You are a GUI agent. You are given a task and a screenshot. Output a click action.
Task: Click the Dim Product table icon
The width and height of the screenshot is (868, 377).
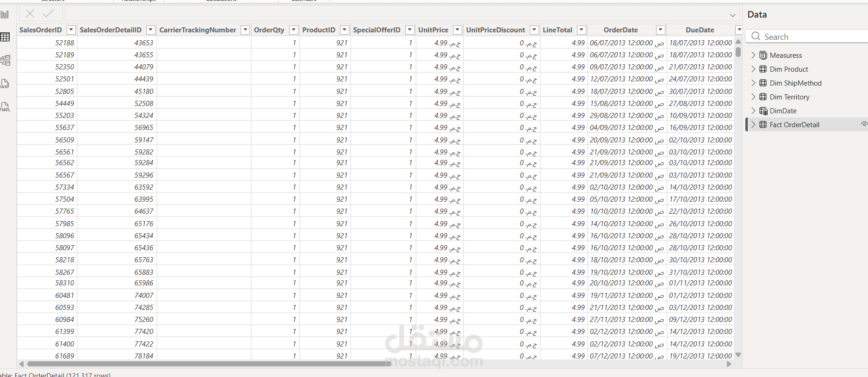[763, 69]
